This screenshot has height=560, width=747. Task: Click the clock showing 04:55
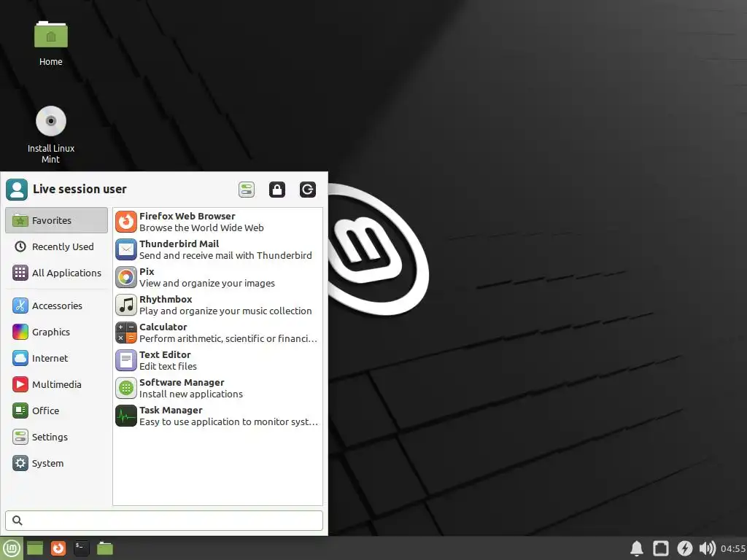733,549
